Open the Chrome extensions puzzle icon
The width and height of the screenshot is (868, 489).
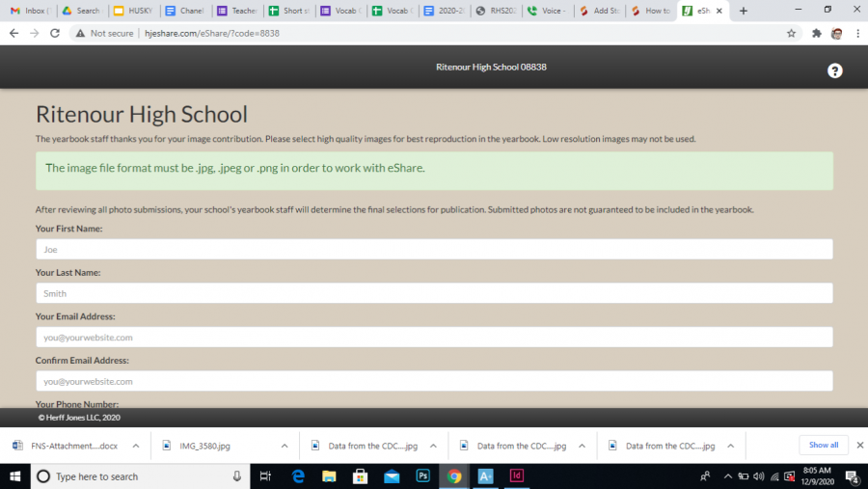click(817, 33)
